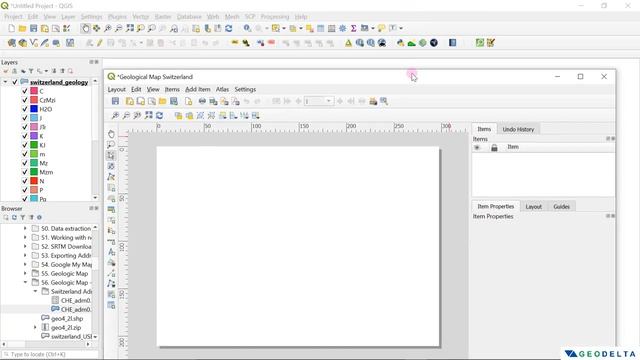Refresh the layout view

point(160,116)
